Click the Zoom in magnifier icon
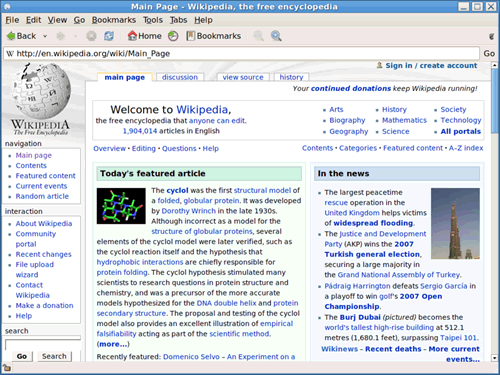The image size is (500, 375). click(276, 36)
